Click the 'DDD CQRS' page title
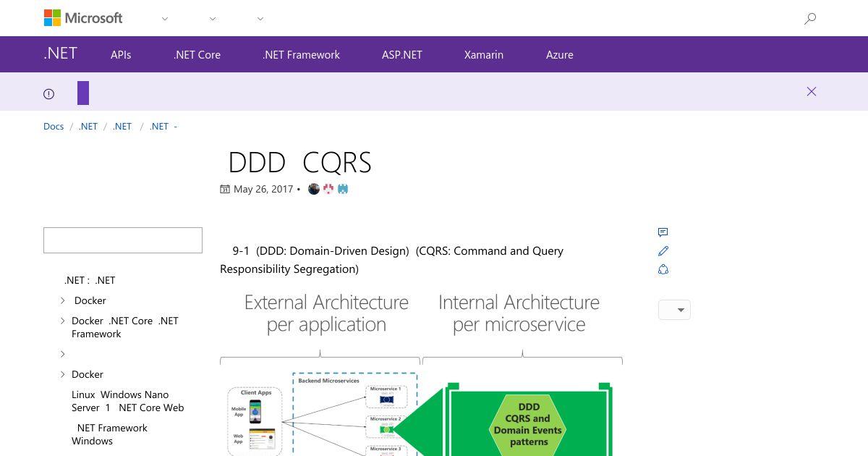The height and width of the screenshot is (456, 868). [x=299, y=163]
